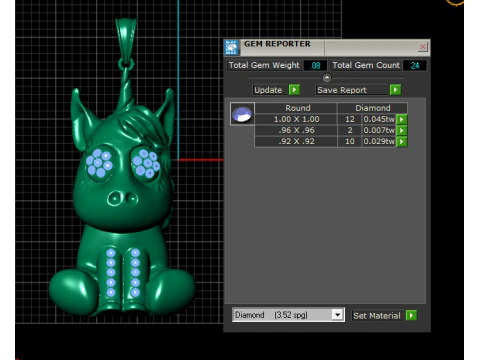Close the Gem Reporter panel

(x=423, y=47)
